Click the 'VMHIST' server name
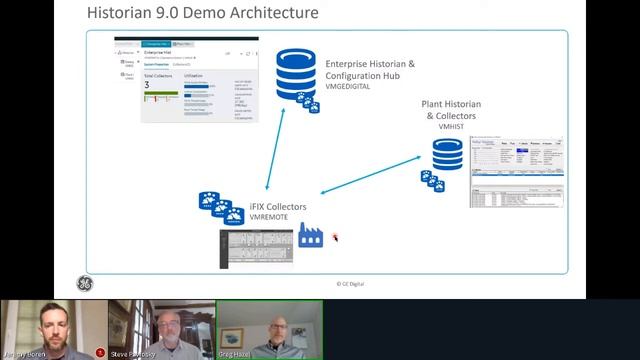Image resolution: width=640 pixels, height=360 pixels. point(451,127)
